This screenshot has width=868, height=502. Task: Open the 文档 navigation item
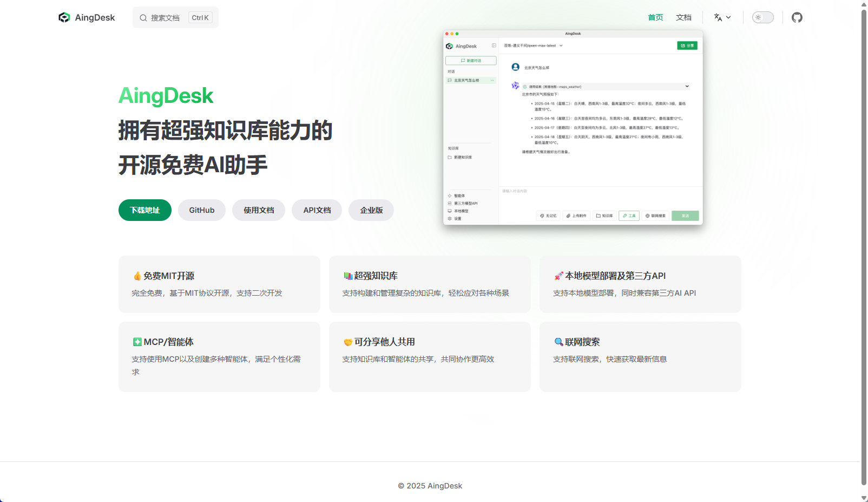pos(683,17)
